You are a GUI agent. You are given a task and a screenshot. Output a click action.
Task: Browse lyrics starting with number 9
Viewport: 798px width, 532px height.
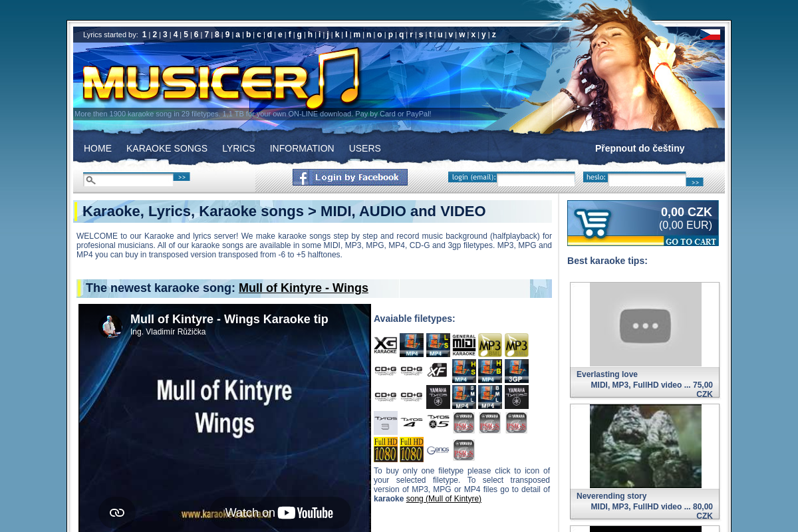pos(227,35)
